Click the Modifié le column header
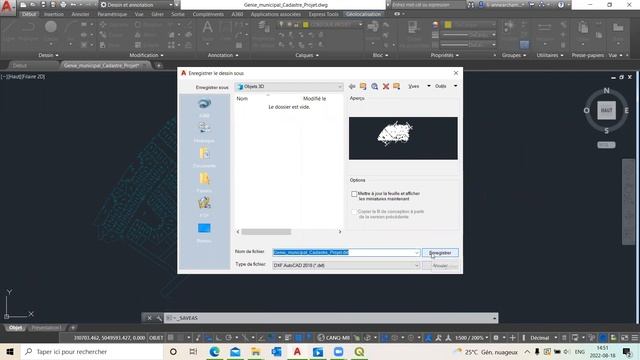The height and width of the screenshot is (360, 640). pos(314,99)
